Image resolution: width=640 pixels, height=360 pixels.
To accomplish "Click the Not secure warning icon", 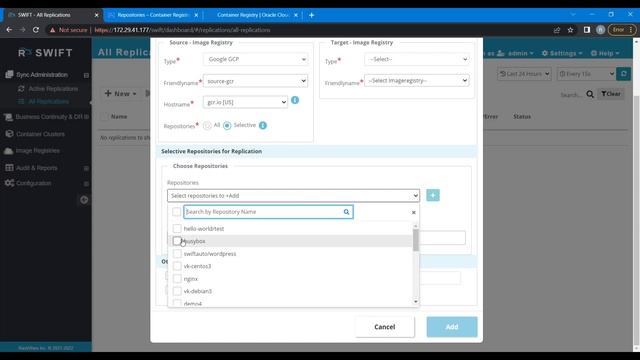I will pyautogui.click(x=52, y=30).
